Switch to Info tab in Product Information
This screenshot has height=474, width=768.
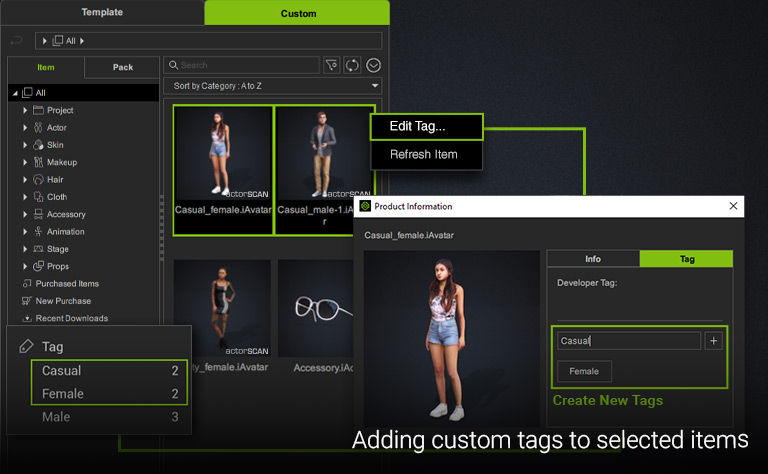point(592,259)
